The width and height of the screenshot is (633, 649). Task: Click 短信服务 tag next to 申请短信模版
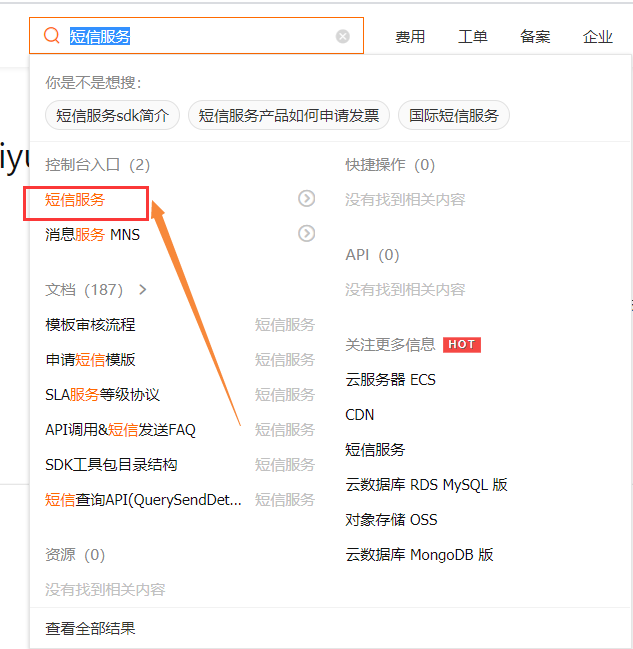(285, 360)
